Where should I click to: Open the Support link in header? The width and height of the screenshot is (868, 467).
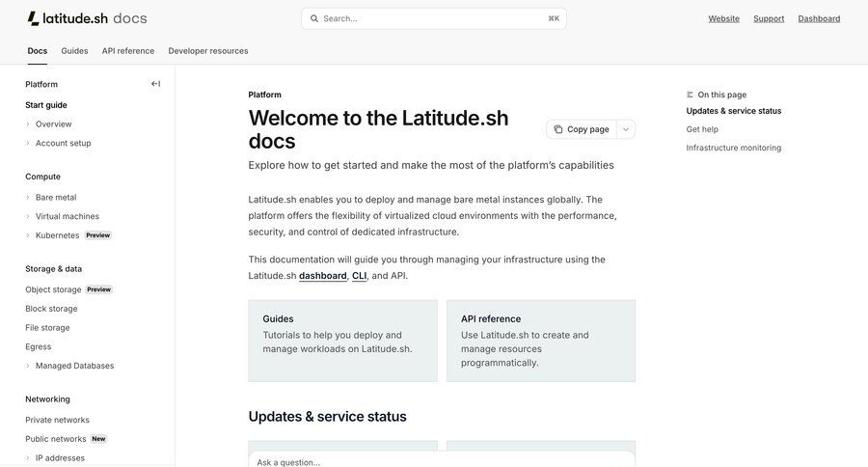click(769, 18)
